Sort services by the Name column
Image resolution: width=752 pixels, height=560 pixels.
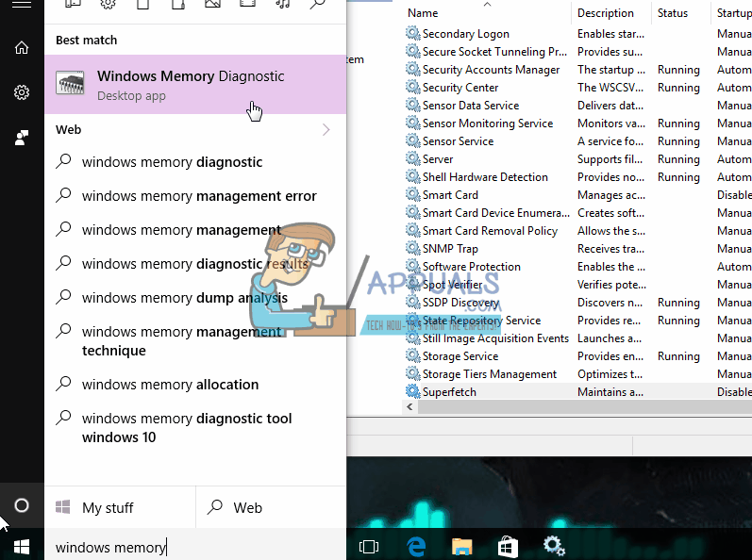(x=486, y=13)
